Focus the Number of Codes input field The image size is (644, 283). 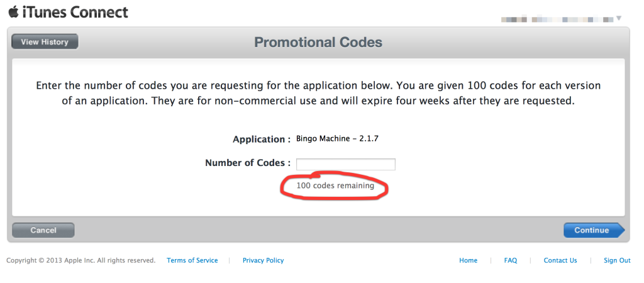click(345, 164)
